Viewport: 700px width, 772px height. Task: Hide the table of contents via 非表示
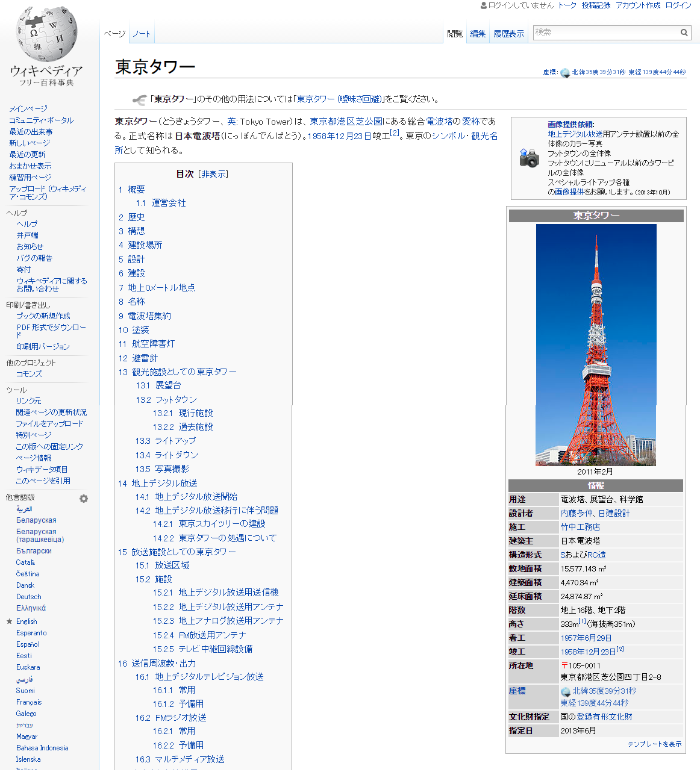(x=214, y=174)
